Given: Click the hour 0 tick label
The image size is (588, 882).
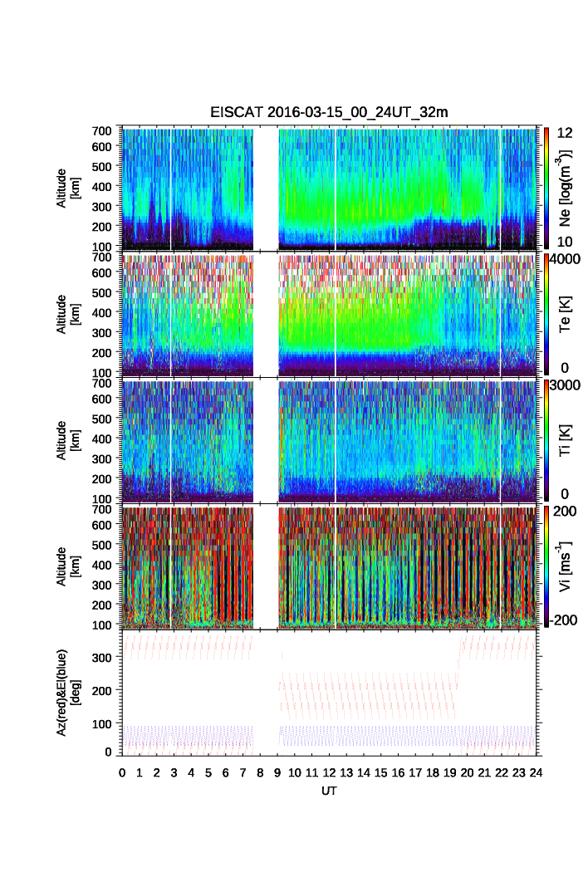Looking at the screenshot, I should tap(122, 773).
